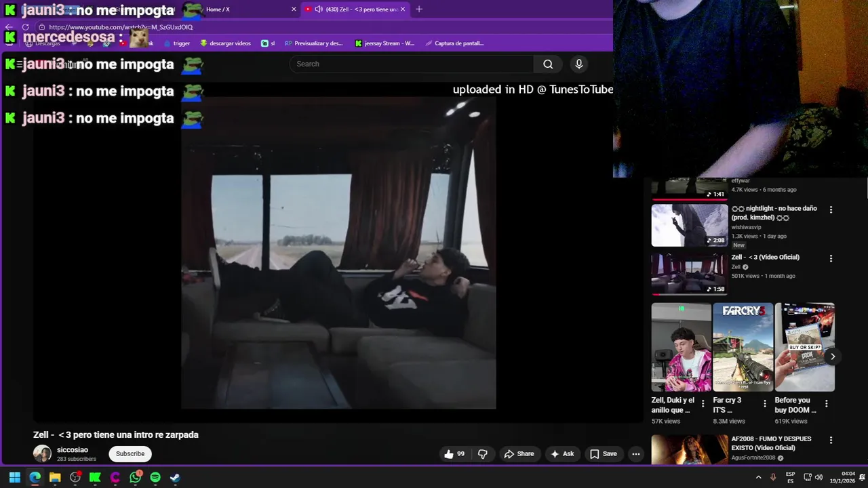Like the video with thumbs up
868x488 pixels.
point(454,454)
